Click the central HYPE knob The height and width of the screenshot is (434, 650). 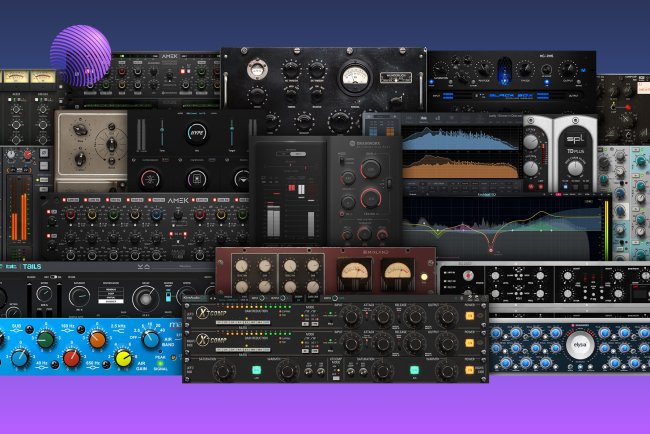pos(196,133)
